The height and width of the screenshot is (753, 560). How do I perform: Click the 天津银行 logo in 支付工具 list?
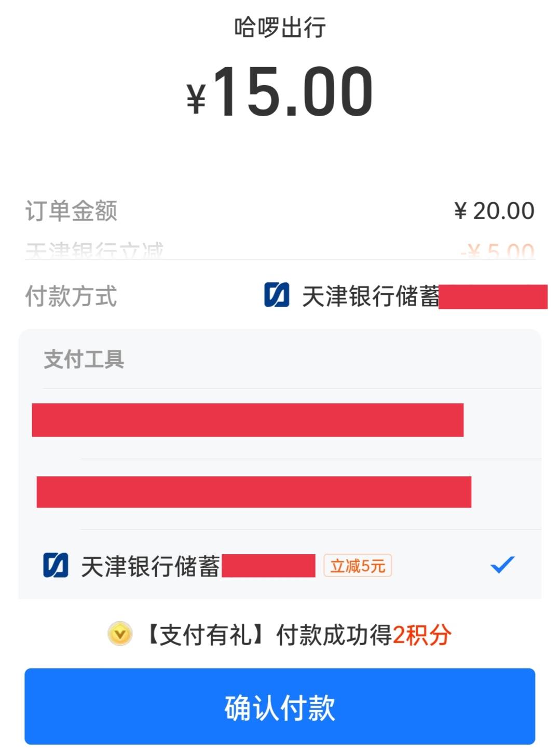(x=56, y=565)
